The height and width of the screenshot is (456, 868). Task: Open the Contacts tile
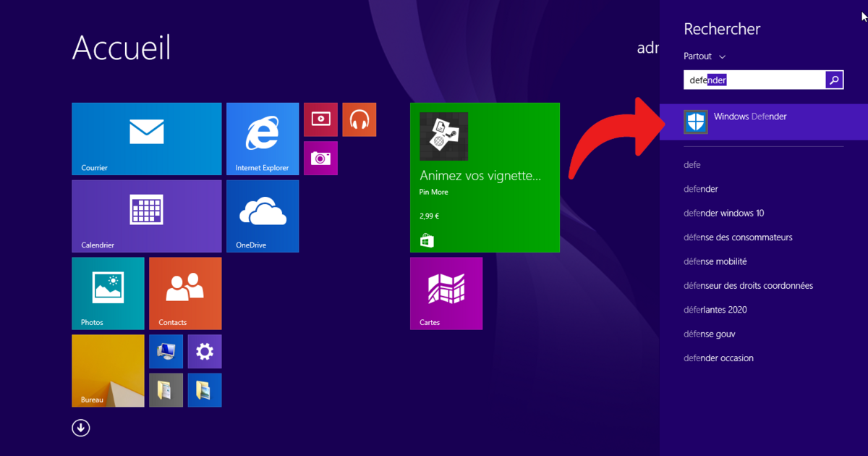tap(185, 293)
